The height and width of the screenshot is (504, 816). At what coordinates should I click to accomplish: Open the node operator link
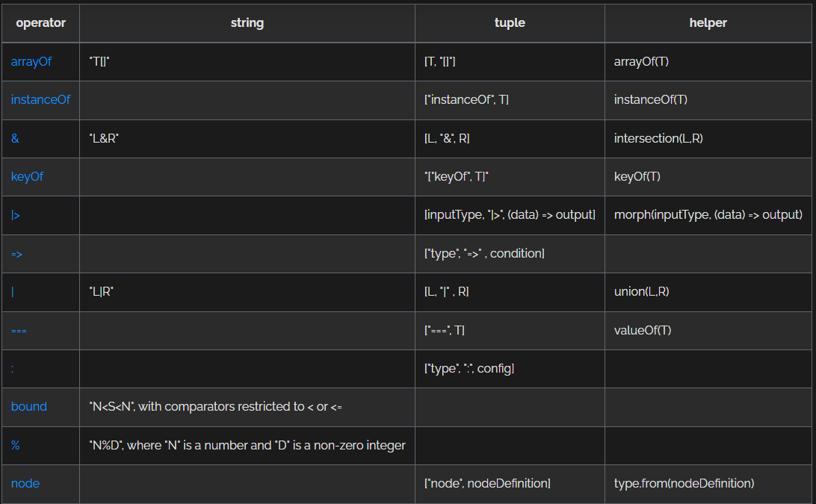(x=25, y=483)
